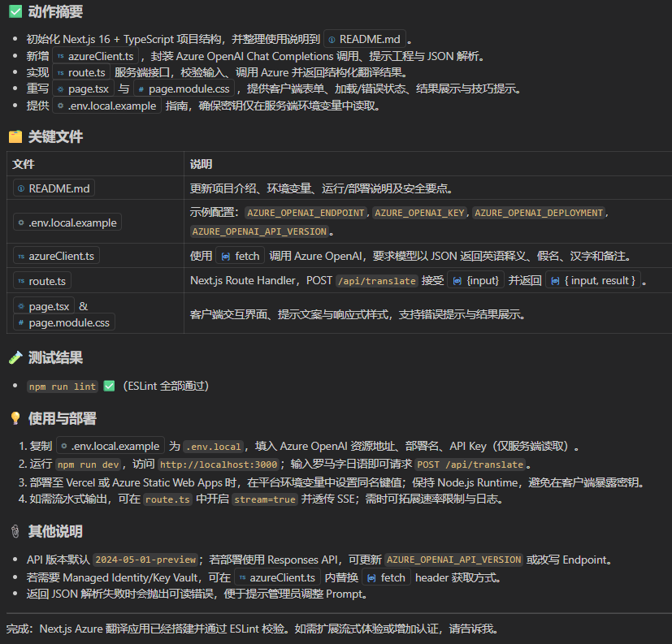The image size is (672, 644).
Task: Click the green checkmark beside 动作摘要 heading
Action: pos(15,12)
